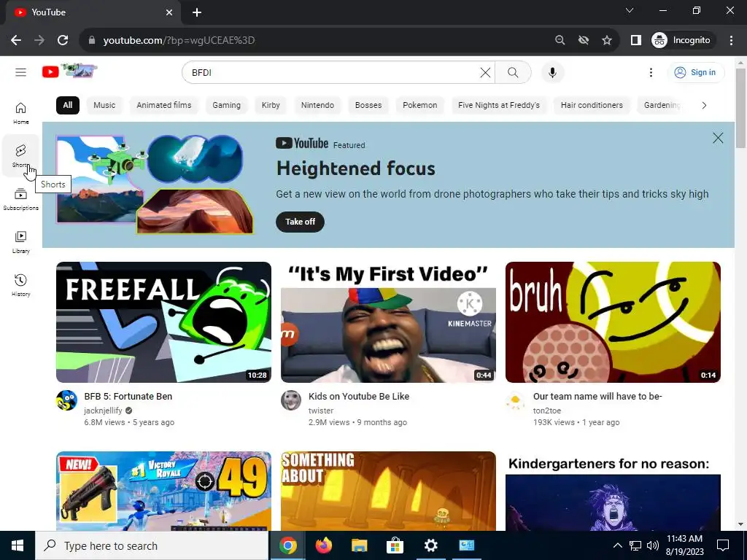Open It's My First Video thumbnail
This screenshot has height=560, width=747.
388,322
